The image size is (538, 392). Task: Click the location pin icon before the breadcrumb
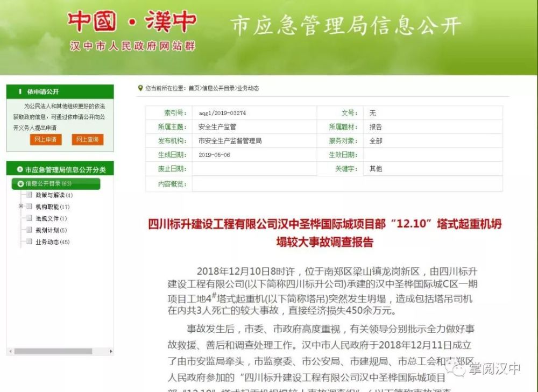[140, 88]
